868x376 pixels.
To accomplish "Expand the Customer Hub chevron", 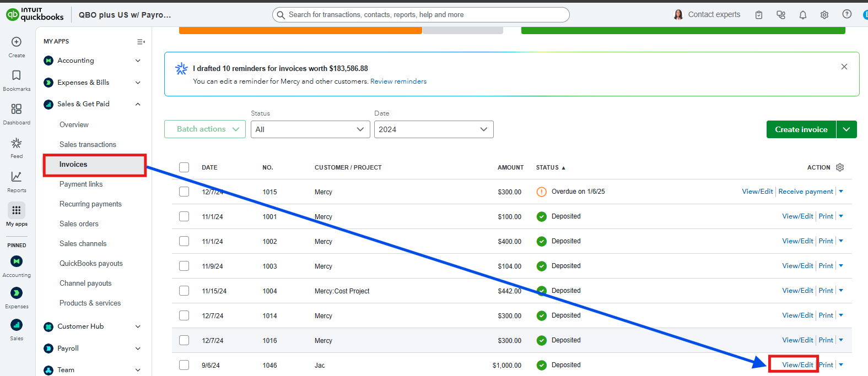I will coord(138,326).
